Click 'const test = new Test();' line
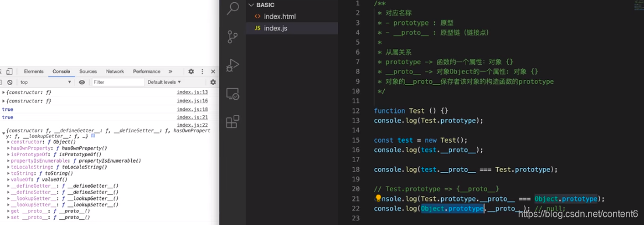Screen dimensions: 644x225 [x=421, y=140]
